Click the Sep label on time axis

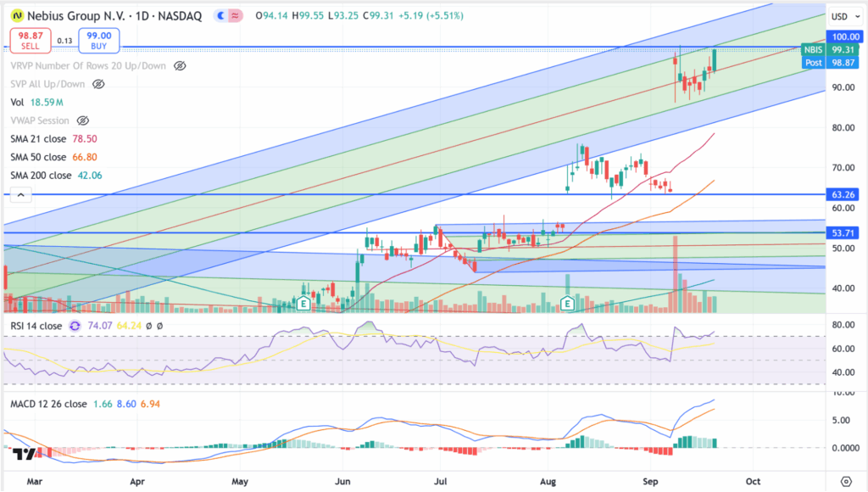coord(650,482)
